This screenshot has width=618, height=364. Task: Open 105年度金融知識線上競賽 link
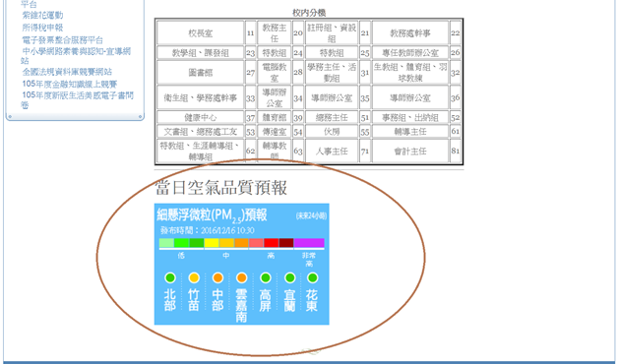pyautogui.click(x=70, y=84)
